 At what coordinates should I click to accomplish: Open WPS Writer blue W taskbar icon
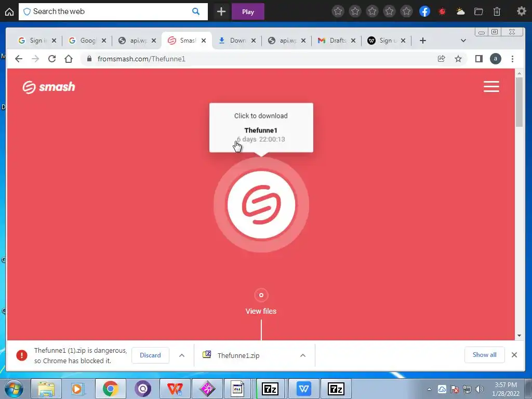pyautogui.click(x=303, y=389)
